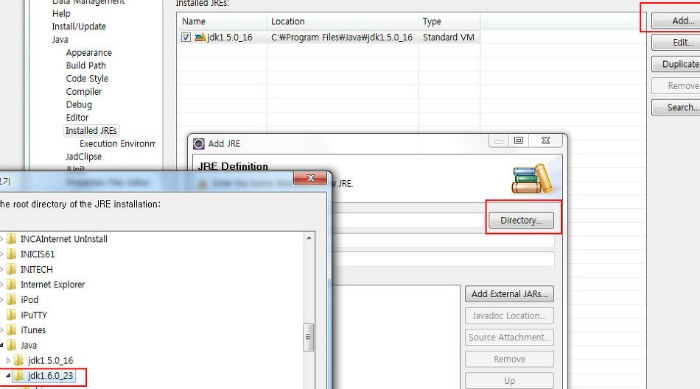The width and height of the screenshot is (700, 389).
Task: Select the IPuTTY folder icon
Action: pyautogui.click(x=12, y=315)
